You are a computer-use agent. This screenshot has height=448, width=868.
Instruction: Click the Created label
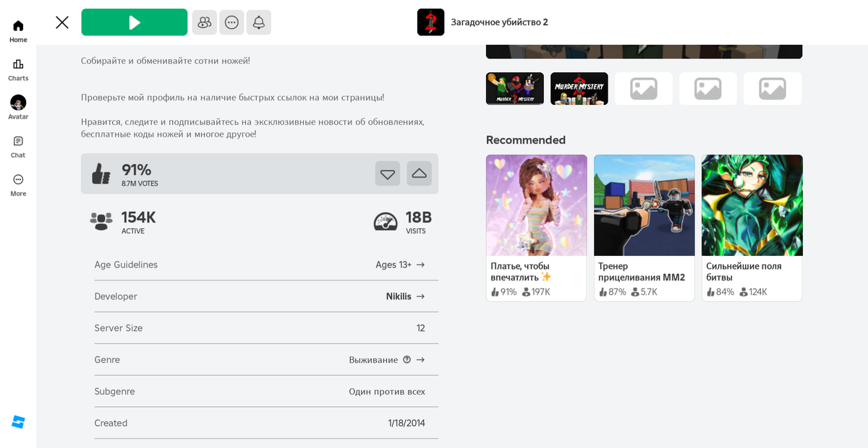tap(111, 423)
